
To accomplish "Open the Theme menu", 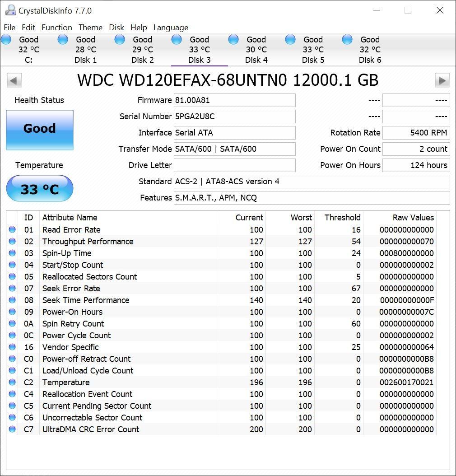I will 90,28.
